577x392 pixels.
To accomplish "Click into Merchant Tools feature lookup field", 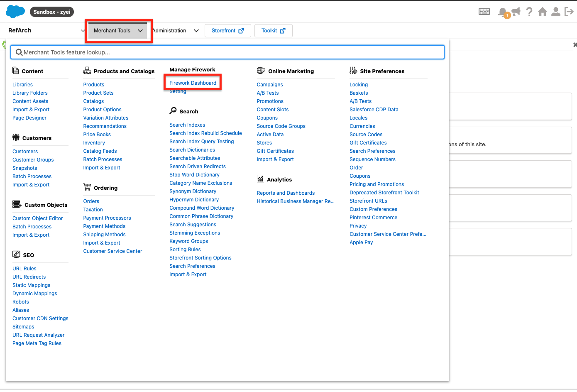I will click(227, 52).
